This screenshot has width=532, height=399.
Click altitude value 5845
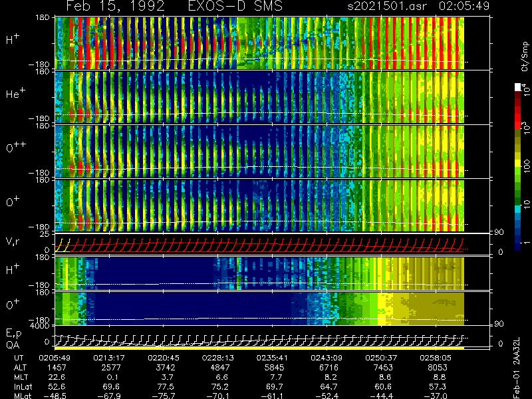click(275, 368)
